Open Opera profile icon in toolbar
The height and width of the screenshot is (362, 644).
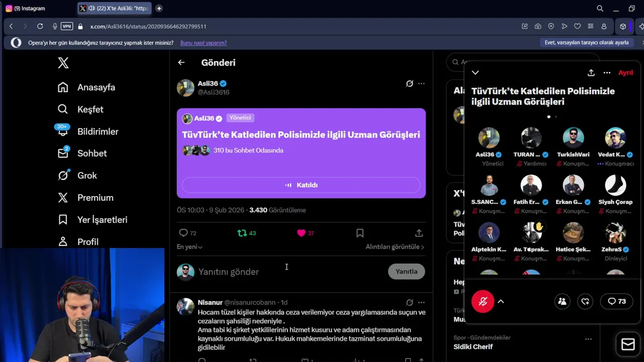pos(604,26)
